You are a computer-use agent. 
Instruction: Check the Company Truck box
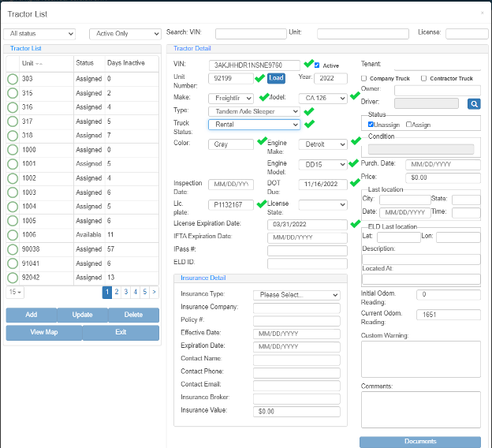point(364,78)
